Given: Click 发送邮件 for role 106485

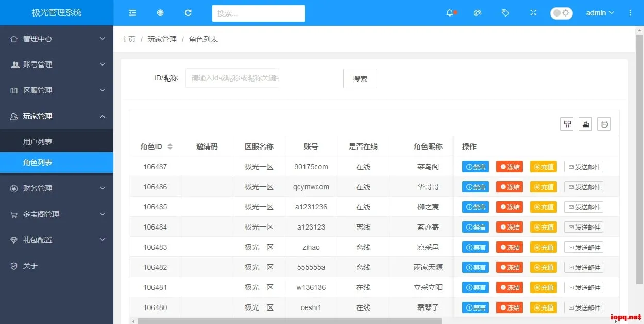Looking at the screenshot, I should pyautogui.click(x=584, y=207).
